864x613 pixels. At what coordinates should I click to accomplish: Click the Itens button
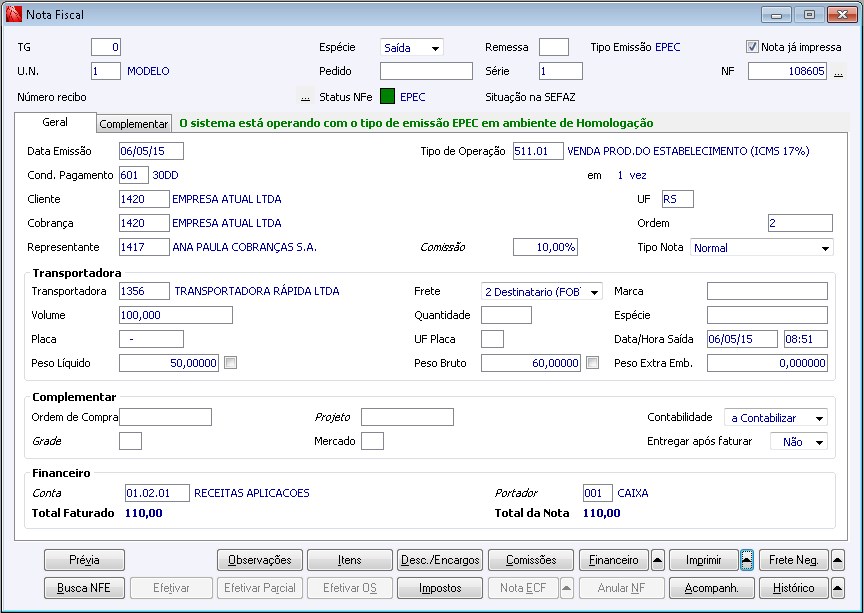tap(349, 560)
